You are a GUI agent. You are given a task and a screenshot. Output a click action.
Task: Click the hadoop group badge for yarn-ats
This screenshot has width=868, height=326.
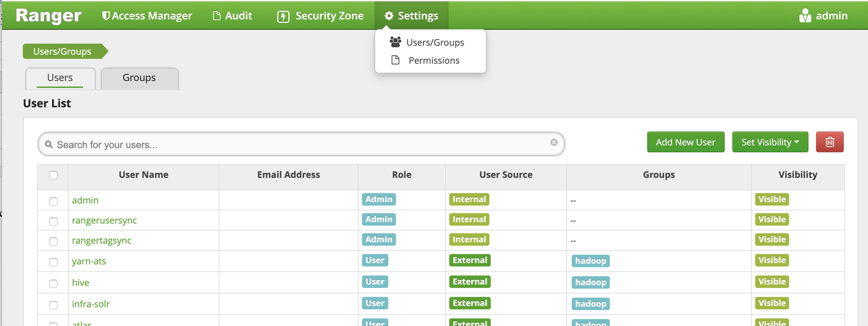591,261
